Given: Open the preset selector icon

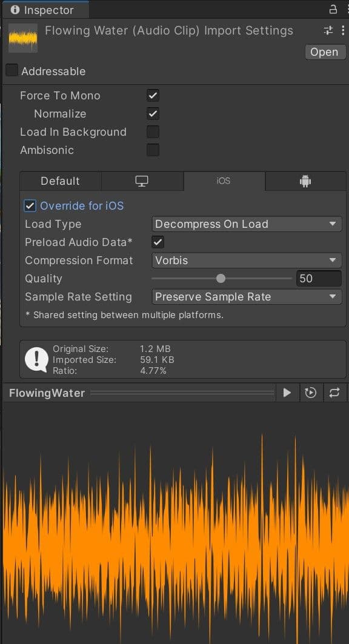Looking at the screenshot, I should (x=328, y=29).
